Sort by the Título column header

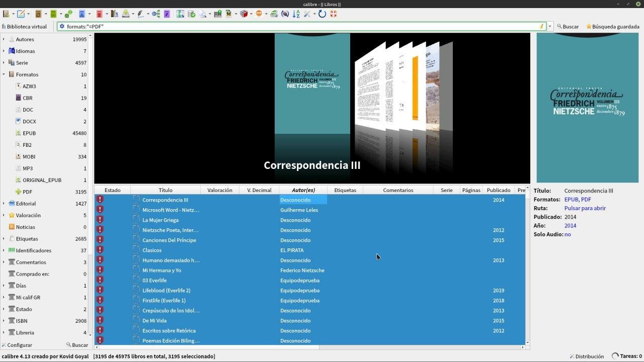[x=166, y=190]
